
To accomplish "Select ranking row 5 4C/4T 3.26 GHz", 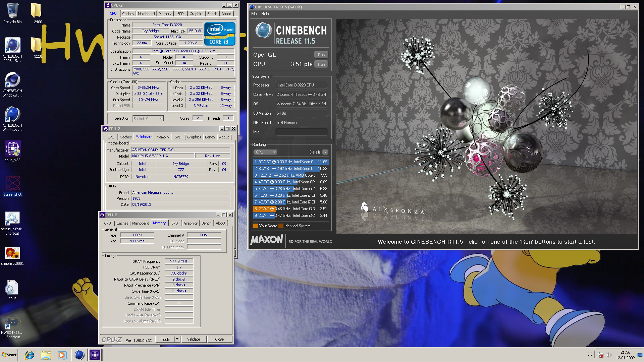I will coord(290,189).
